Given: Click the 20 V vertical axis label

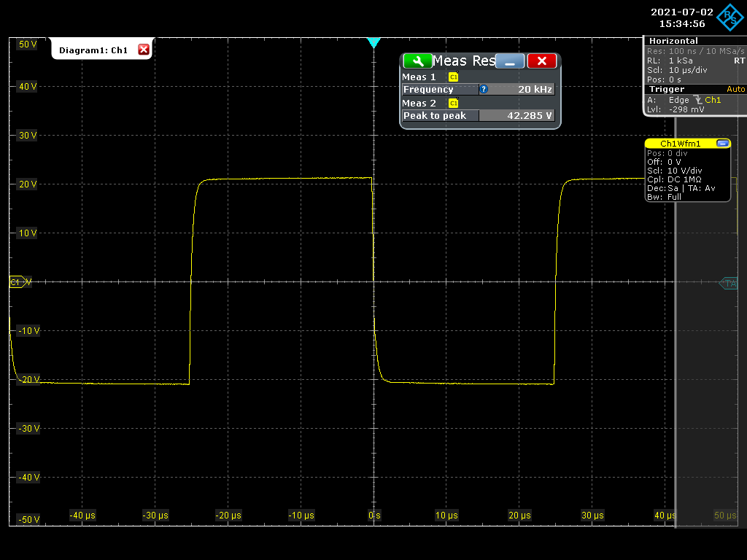Looking at the screenshot, I should tap(27, 184).
